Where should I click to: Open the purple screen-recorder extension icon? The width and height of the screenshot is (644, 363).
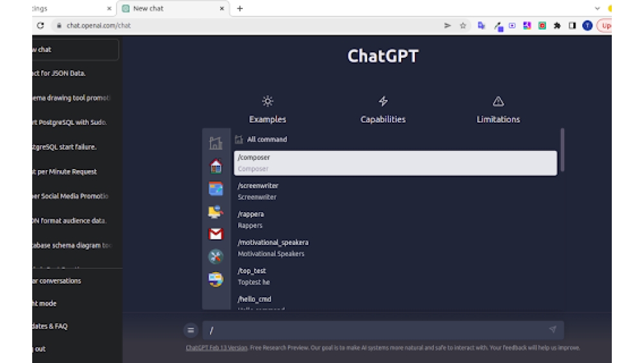[x=512, y=26]
